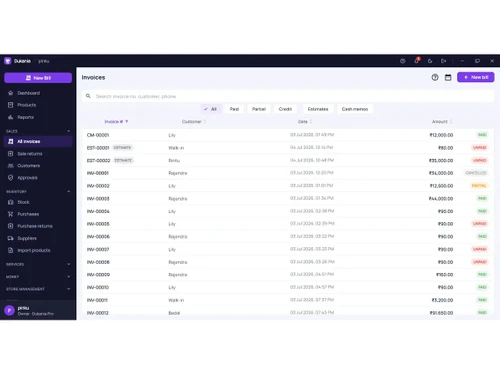500x375 pixels.
Task: Click the purple New bill button at top right
Action: [x=476, y=77]
